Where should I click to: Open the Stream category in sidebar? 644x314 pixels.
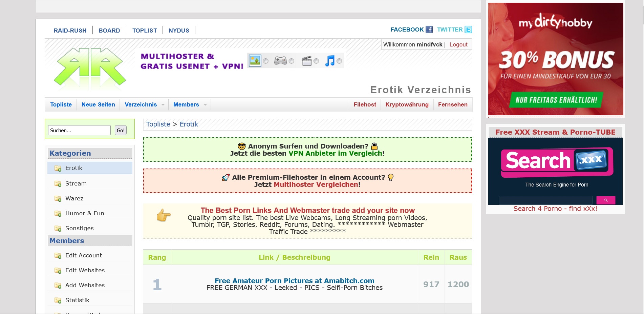[76, 183]
